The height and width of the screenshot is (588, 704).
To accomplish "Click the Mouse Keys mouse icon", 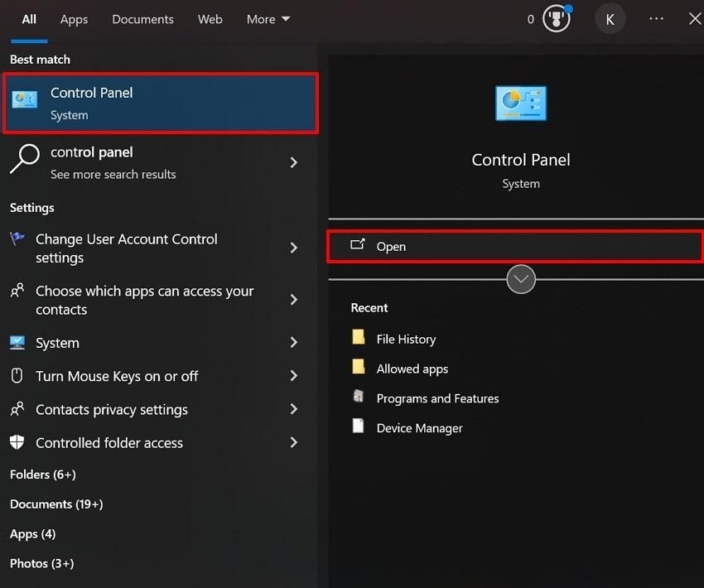I will coord(17,376).
